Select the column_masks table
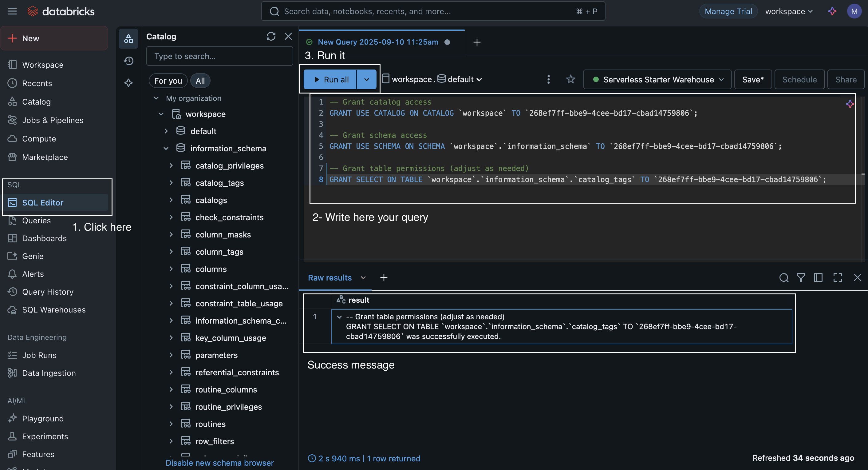The width and height of the screenshot is (868, 470). click(223, 235)
